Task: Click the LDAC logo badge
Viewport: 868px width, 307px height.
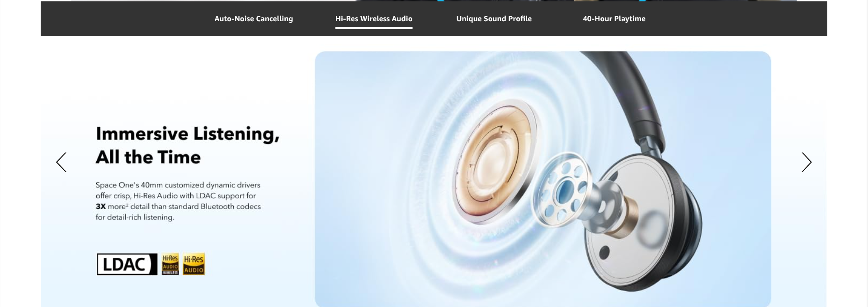Action: click(127, 264)
